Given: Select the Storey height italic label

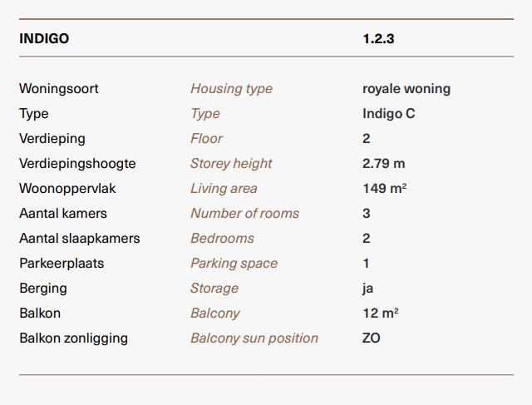Looking at the screenshot, I should pos(231,164).
